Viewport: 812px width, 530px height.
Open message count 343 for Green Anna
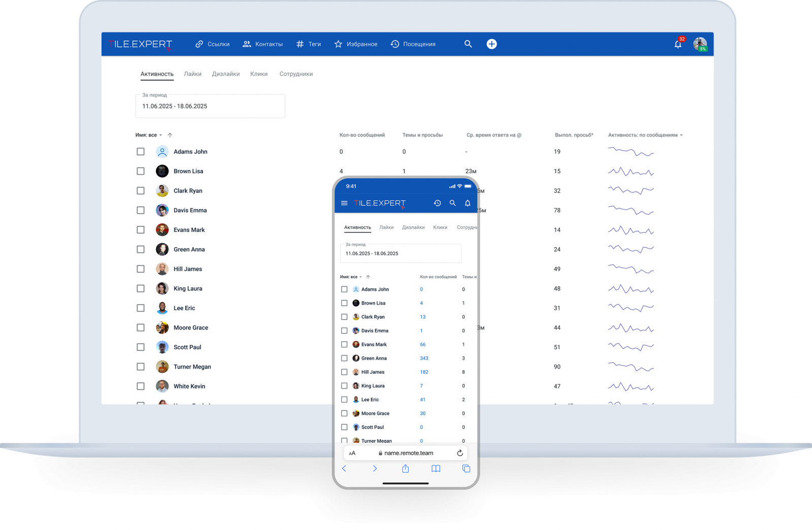pos(424,358)
